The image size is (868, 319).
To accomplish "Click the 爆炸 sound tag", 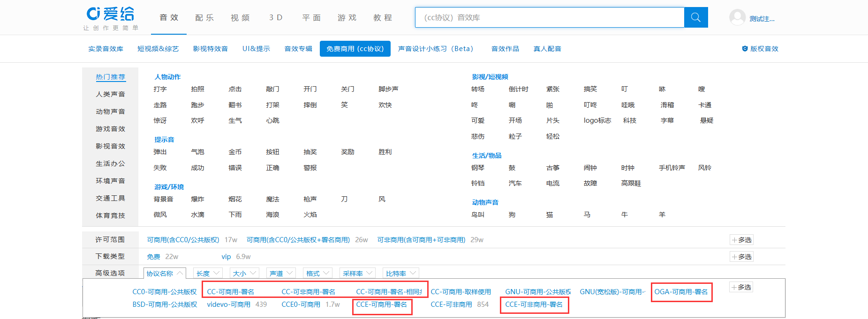I will click(x=197, y=199).
